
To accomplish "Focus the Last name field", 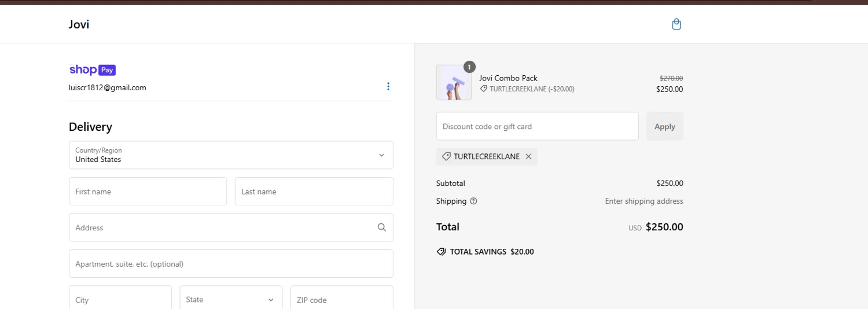I will (x=314, y=192).
